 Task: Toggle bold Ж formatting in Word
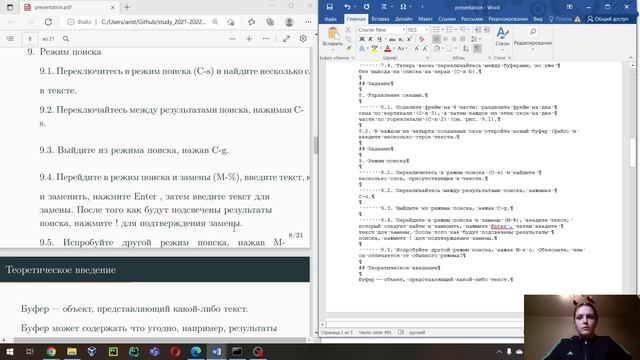362,39
